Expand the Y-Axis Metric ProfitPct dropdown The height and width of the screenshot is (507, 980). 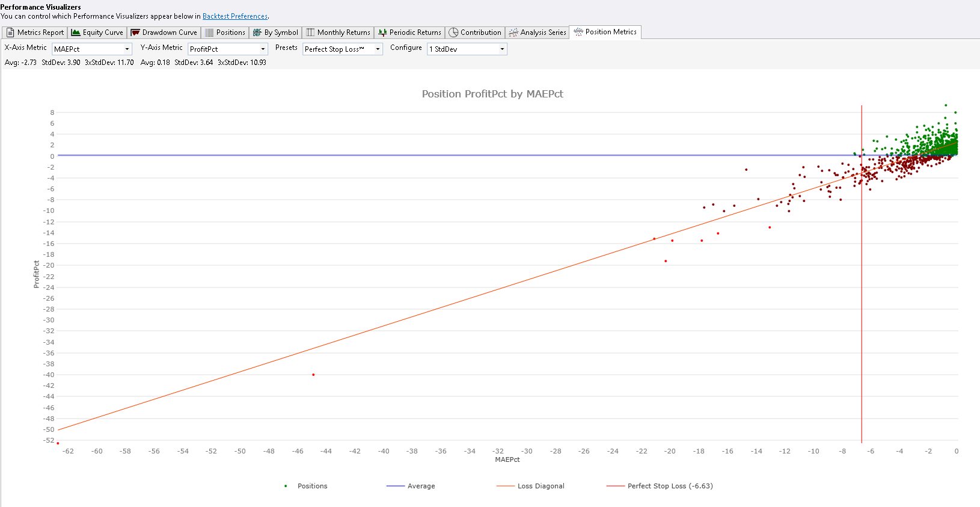click(263, 49)
